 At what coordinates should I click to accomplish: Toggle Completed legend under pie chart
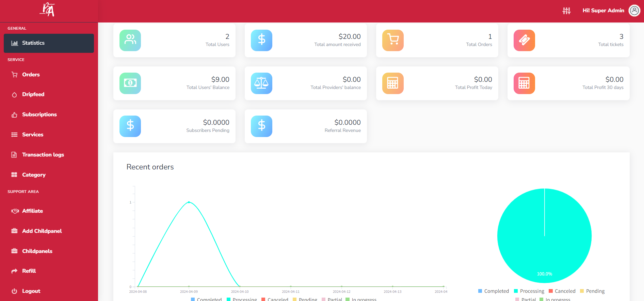[x=494, y=291]
